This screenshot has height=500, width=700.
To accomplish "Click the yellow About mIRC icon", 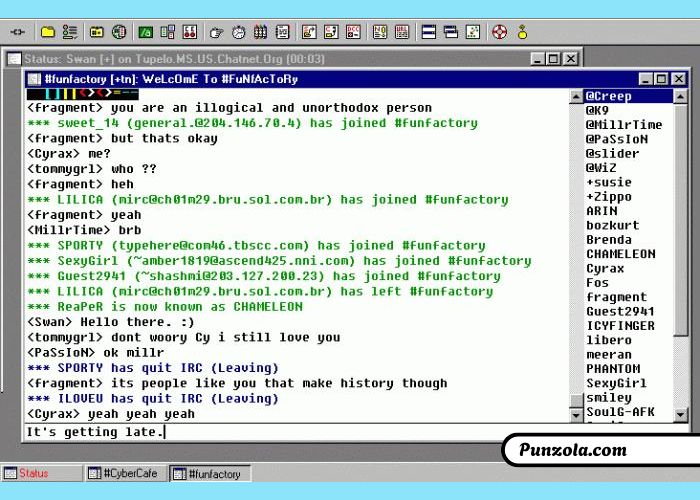I will 523,32.
